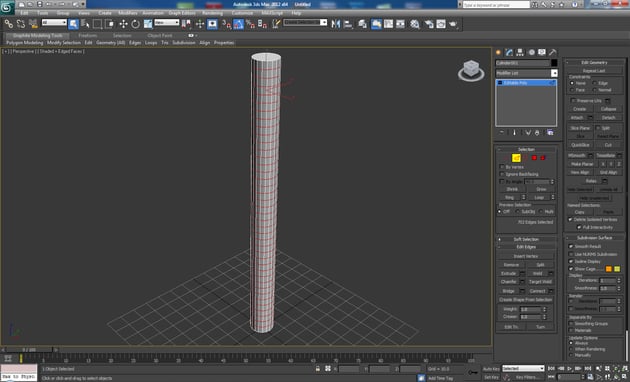630x382 pixels.
Task: Open the Material Editor icon
Action: point(415,24)
